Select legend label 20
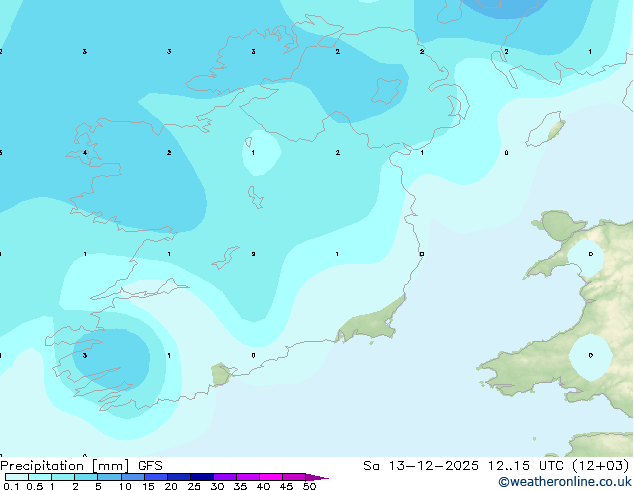The width and height of the screenshot is (634, 490). (171, 486)
